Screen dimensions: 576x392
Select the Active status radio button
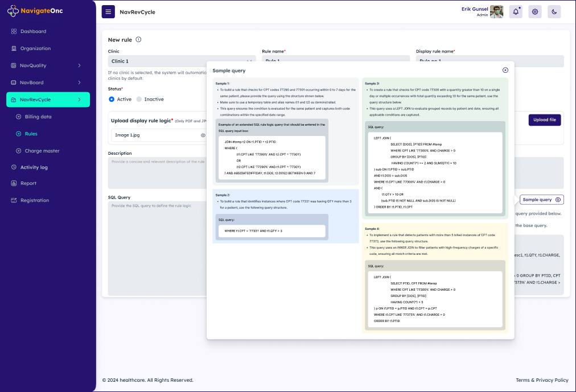[112, 100]
